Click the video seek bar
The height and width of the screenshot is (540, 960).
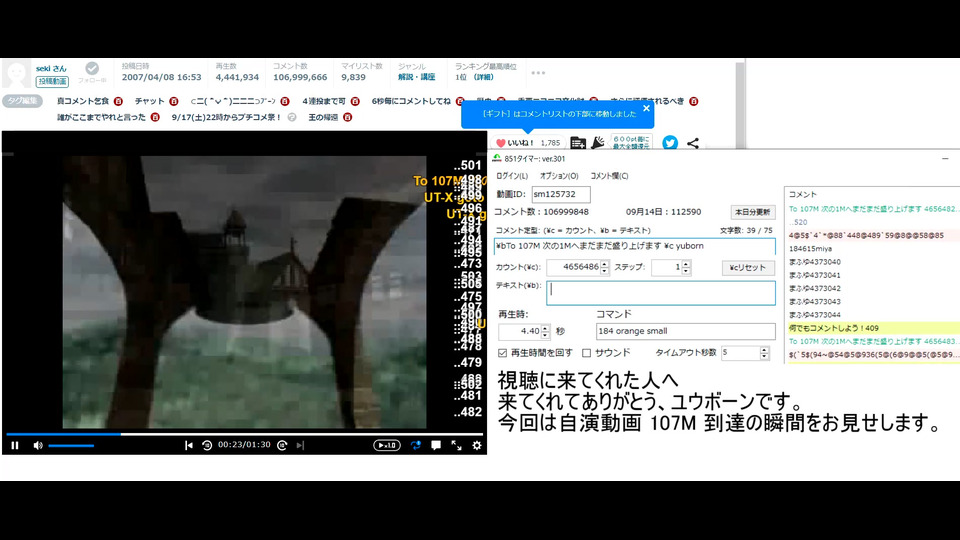pyautogui.click(x=244, y=434)
